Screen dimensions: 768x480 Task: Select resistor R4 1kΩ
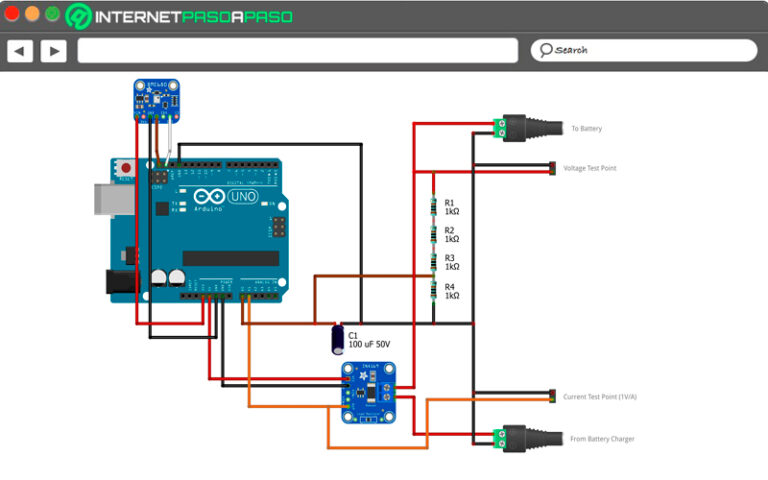point(433,290)
